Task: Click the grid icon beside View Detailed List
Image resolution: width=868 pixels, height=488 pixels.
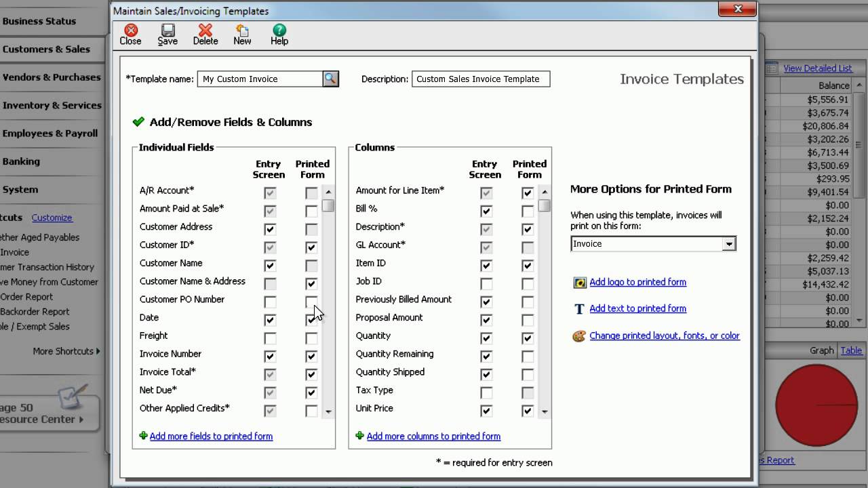Action: pyautogui.click(x=772, y=68)
